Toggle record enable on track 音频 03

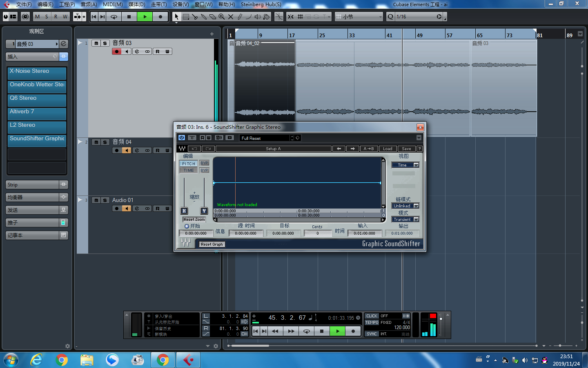point(117,52)
